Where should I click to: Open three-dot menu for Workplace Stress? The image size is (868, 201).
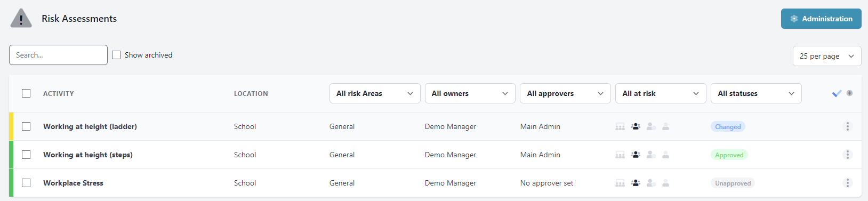click(847, 183)
